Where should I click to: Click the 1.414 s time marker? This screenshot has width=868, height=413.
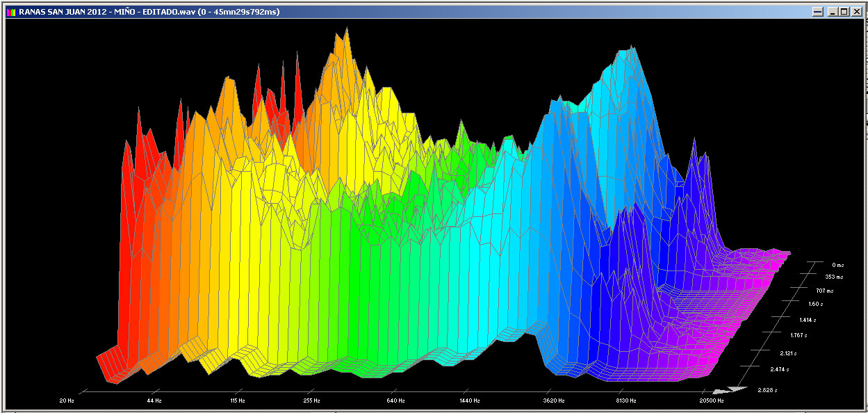coord(806,320)
